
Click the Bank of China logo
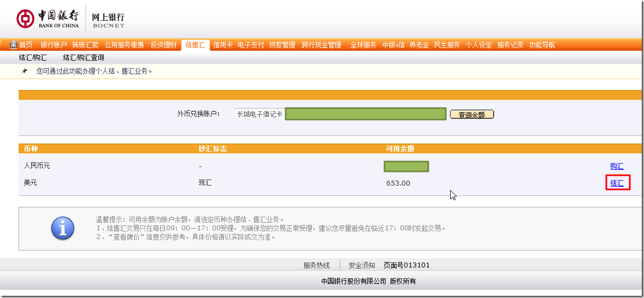[48, 19]
